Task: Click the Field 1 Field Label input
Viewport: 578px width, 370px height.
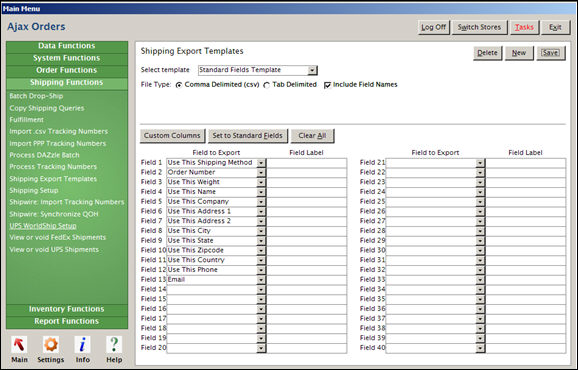Action: pos(307,163)
